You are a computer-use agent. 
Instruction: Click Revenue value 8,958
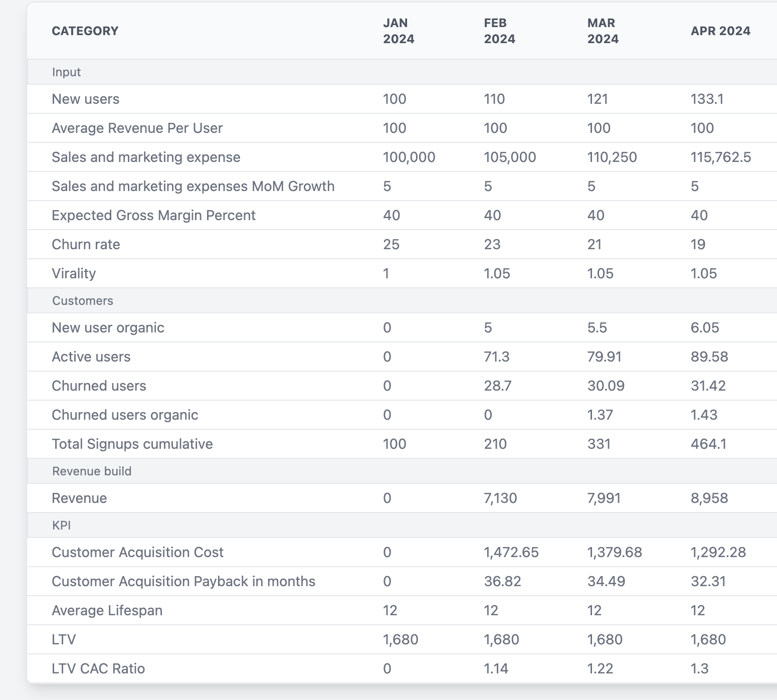tap(709, 498)
